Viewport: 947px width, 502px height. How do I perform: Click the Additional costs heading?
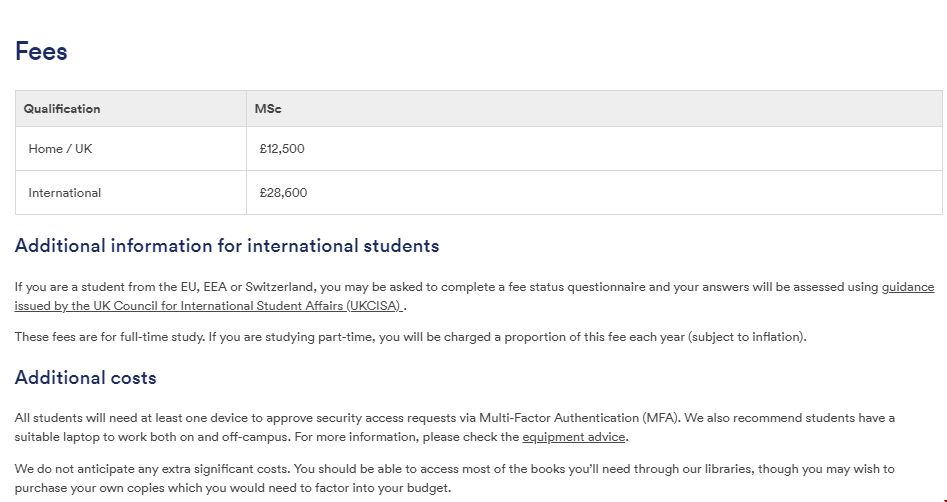click(85, 378)
